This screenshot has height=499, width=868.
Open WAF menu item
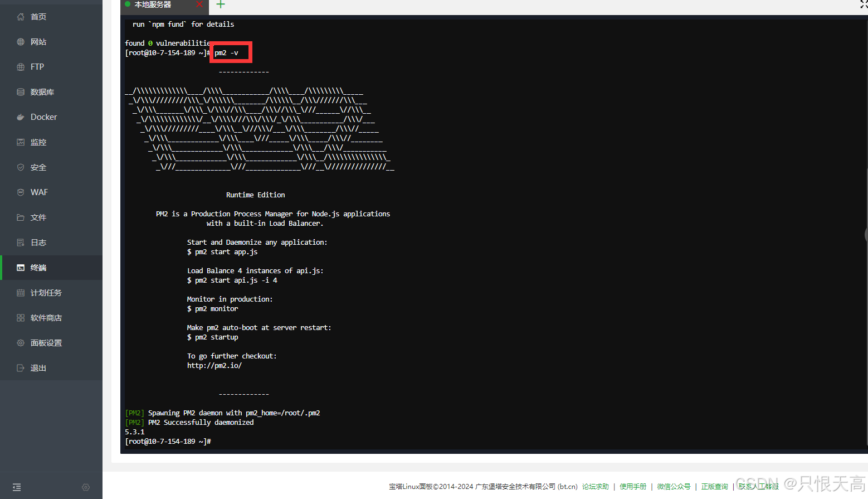[x=51, y=192]
